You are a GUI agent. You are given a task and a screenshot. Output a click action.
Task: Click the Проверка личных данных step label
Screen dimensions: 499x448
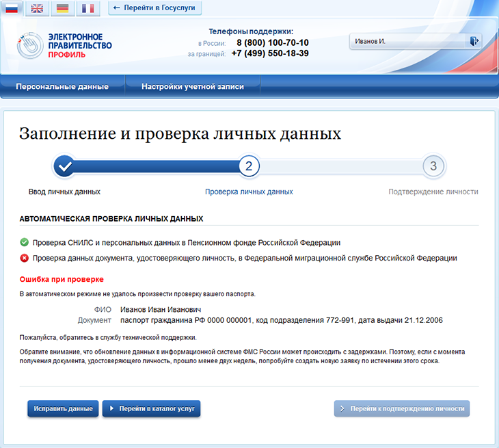pyautogui.click(x=249, y=192)
